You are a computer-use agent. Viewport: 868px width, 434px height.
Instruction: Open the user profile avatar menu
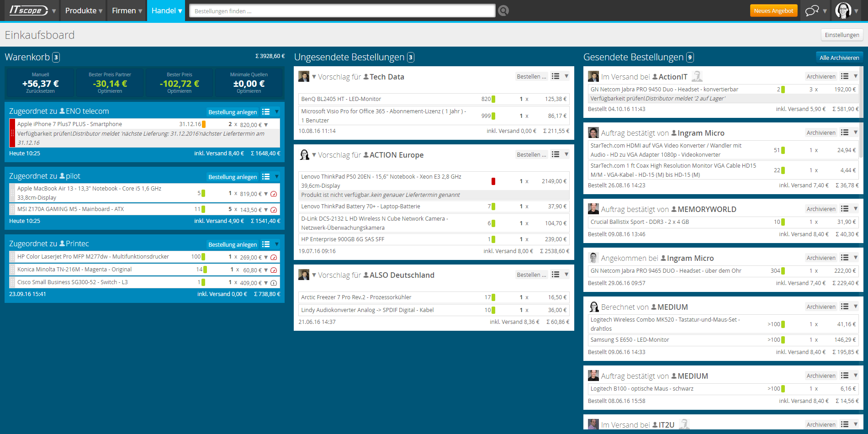843,10
